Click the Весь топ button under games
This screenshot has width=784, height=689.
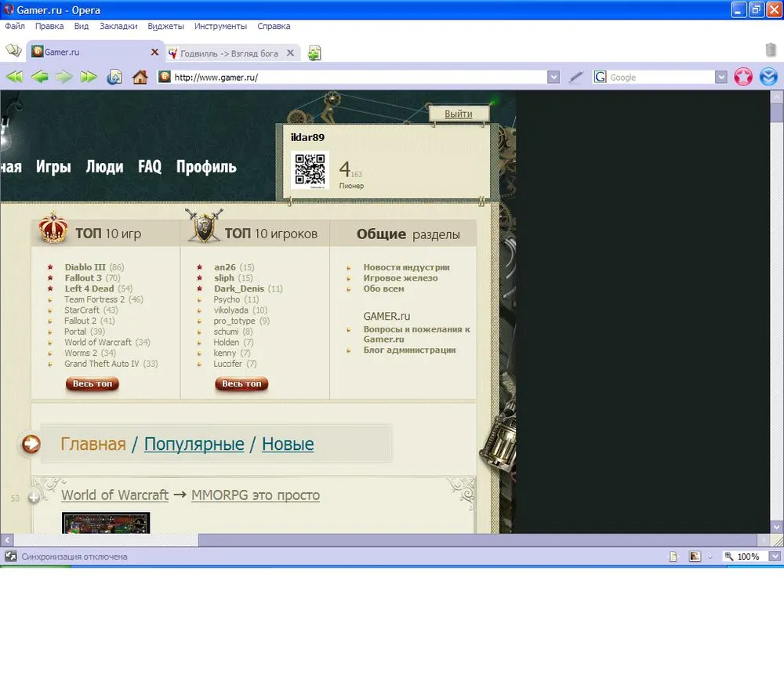93,383
